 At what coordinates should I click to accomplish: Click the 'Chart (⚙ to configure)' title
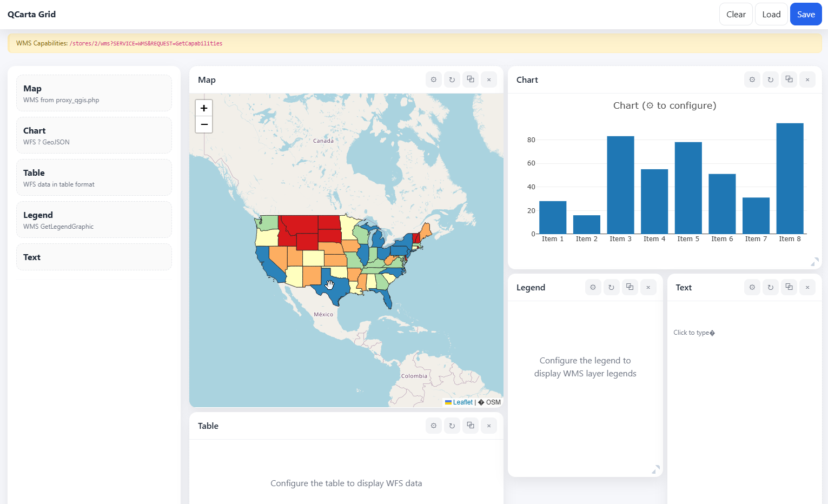point(665,105)
